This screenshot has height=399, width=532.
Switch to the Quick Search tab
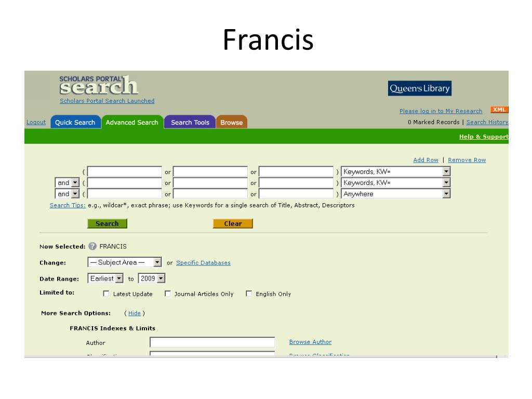pyautogui.click(x=75, y=123)
